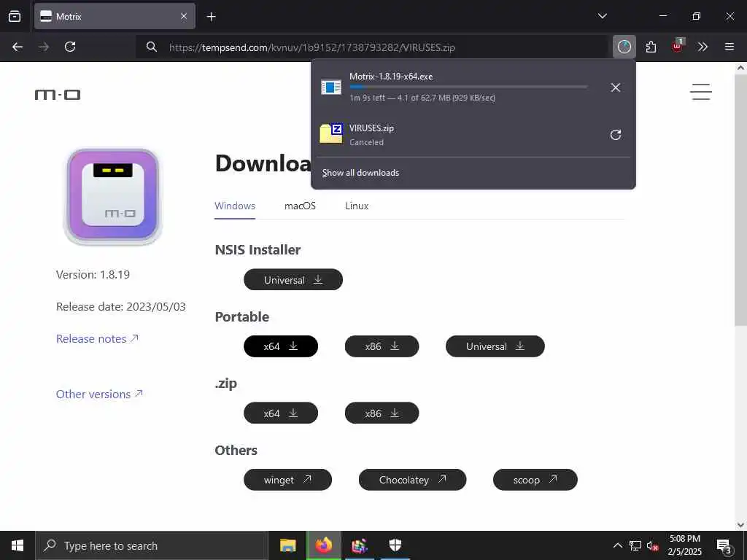Click the search magnifier in address bar
Image resolution: width=747 pixels, height=560 pixels.
152,47
